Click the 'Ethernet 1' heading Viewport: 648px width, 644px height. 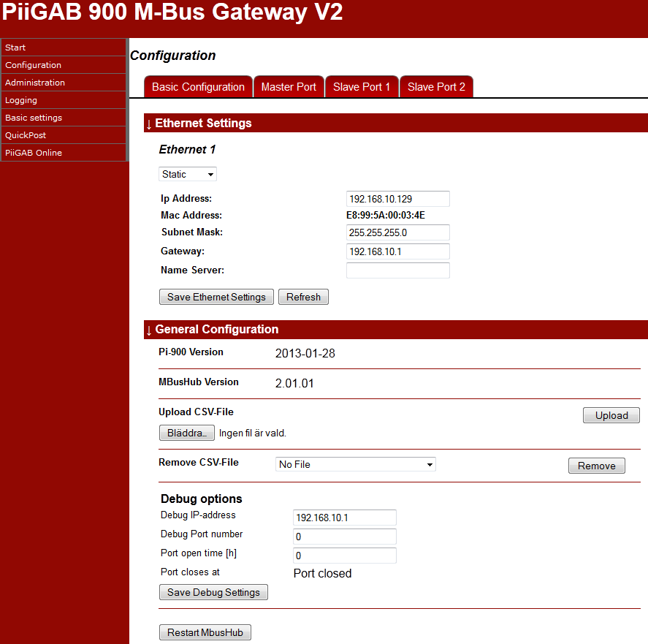(x=187, y=149)
